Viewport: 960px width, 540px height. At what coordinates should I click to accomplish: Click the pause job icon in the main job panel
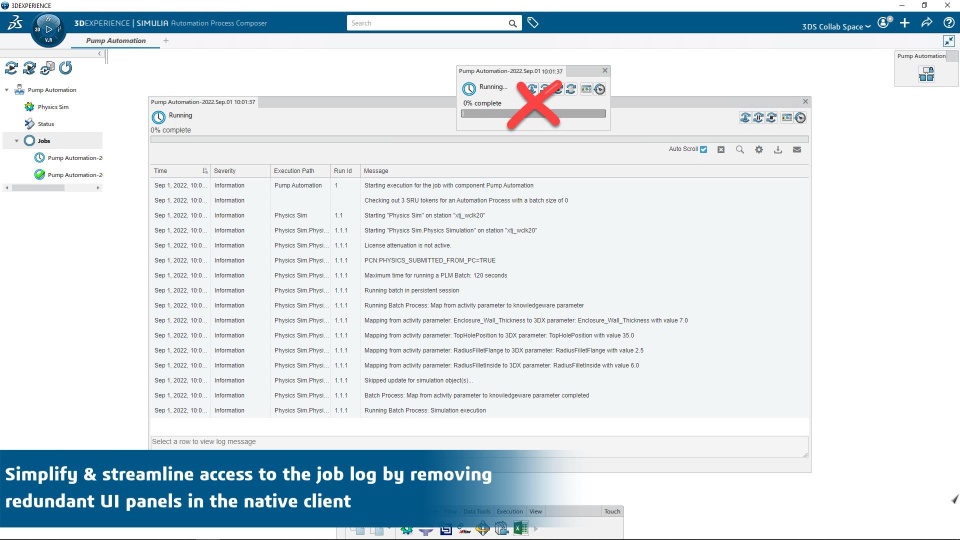point(758,118)
